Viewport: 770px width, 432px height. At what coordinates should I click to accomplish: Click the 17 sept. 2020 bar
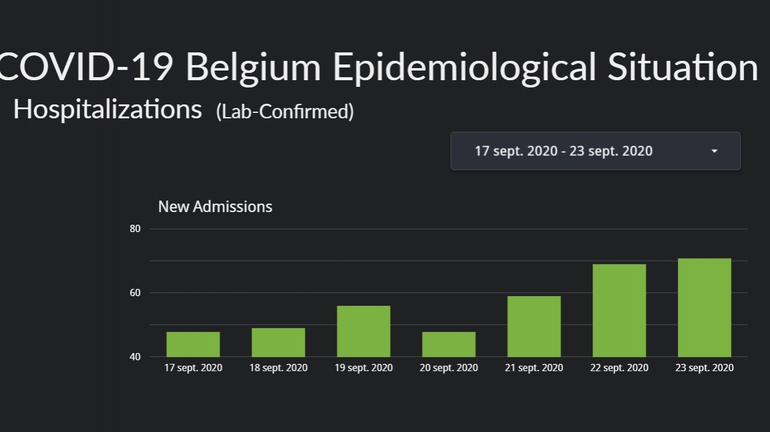click(x=193, y=344)
